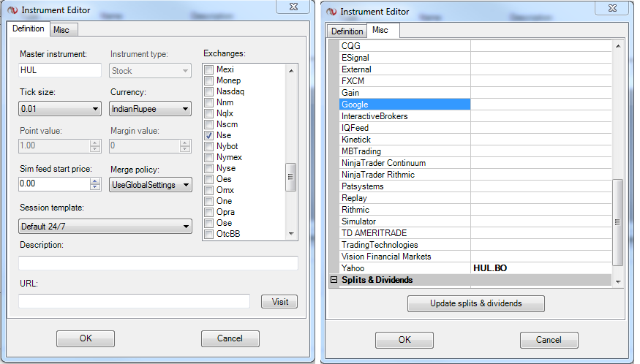Screen dimensions: 640x364
Task: Uncheck the Nse exchange checkbox
Action: point(209,135)
